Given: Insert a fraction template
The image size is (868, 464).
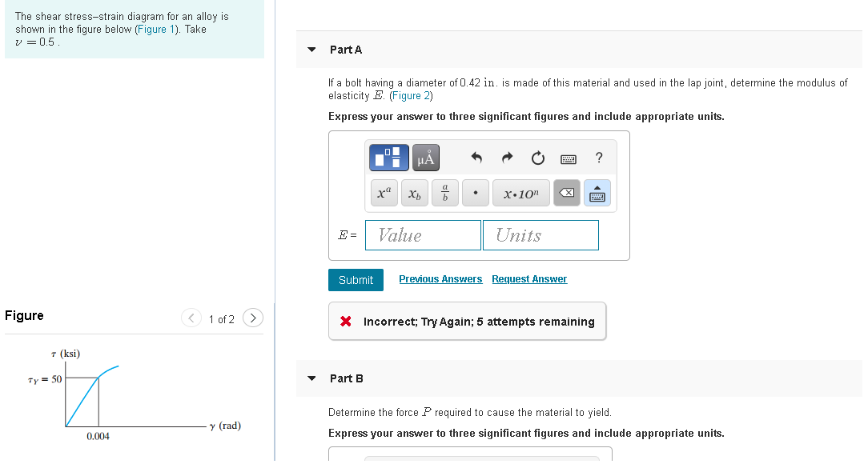Looking at the screenshot, I should [x=445, y=193].
